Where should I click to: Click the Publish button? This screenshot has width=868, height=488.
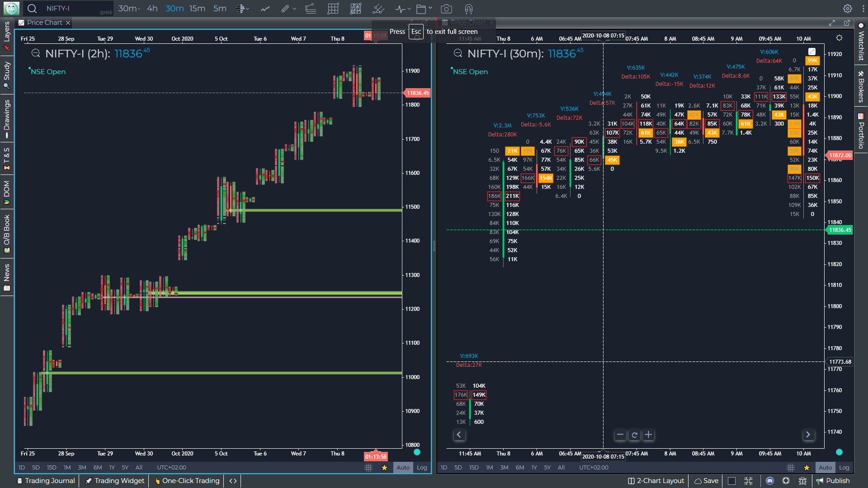[834, 481]
